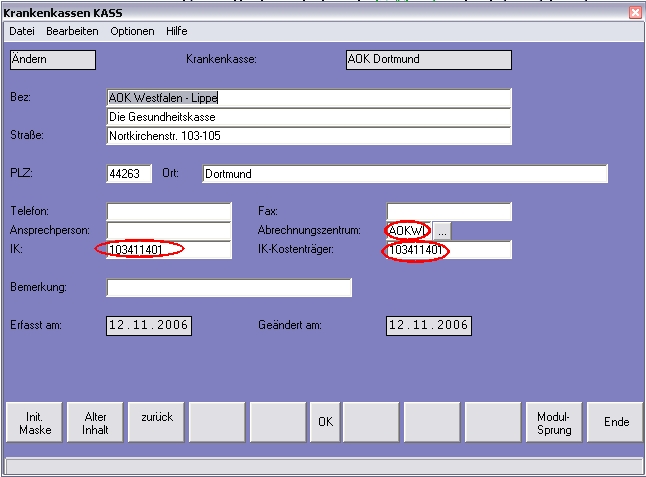646x477 pixels.
Task: Click the Bez field with AOK Westfalen - Lippe
Action: point(309,98)
